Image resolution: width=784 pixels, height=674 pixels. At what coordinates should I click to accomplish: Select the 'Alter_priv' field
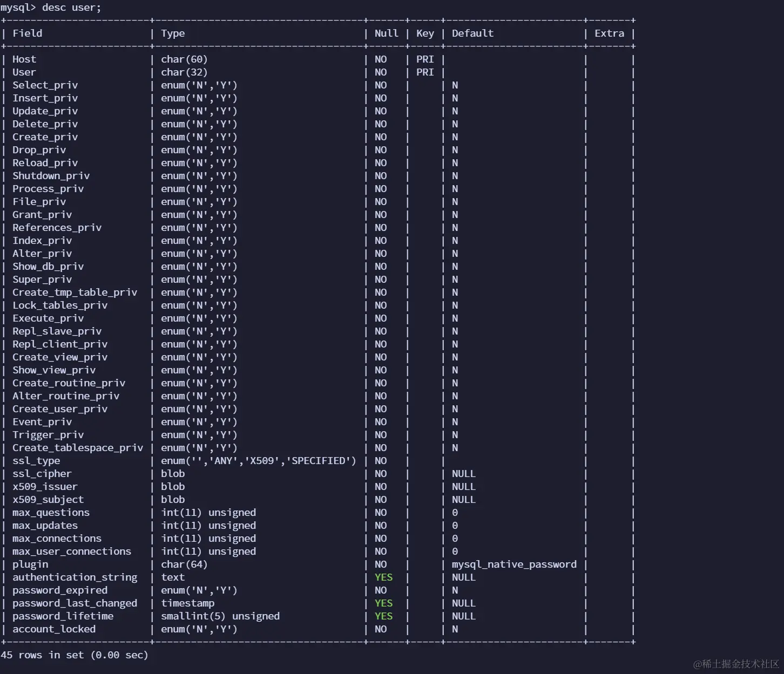(42, 254)
